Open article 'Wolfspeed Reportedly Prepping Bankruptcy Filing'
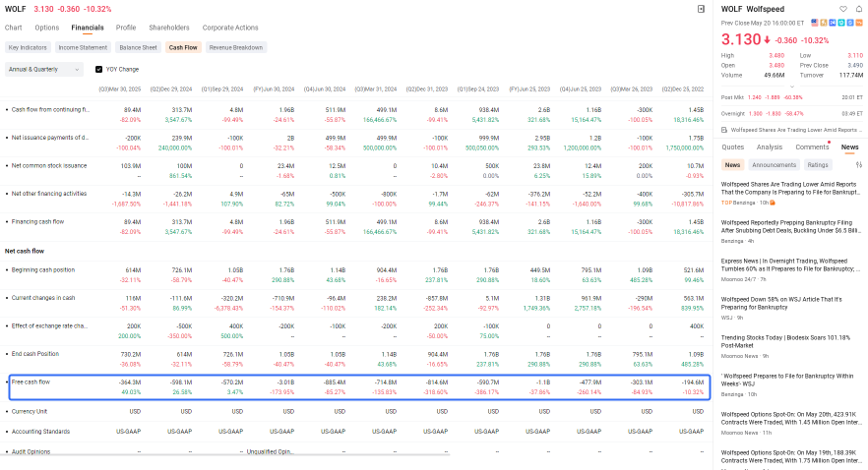The width and height of the screenshot is (868, 470). [x=790, y=227]
